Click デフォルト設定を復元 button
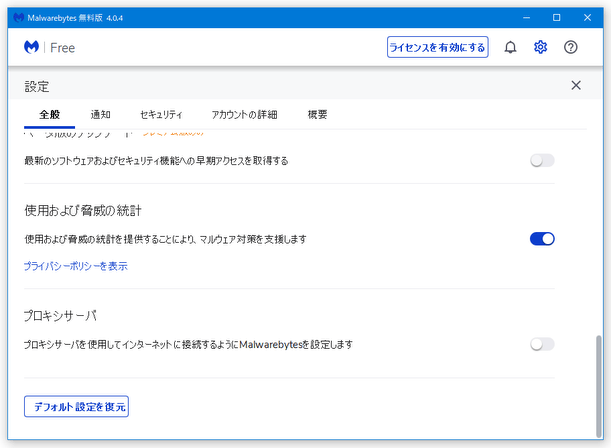Viewport: 611px width, 448px height. click(76, 406)
